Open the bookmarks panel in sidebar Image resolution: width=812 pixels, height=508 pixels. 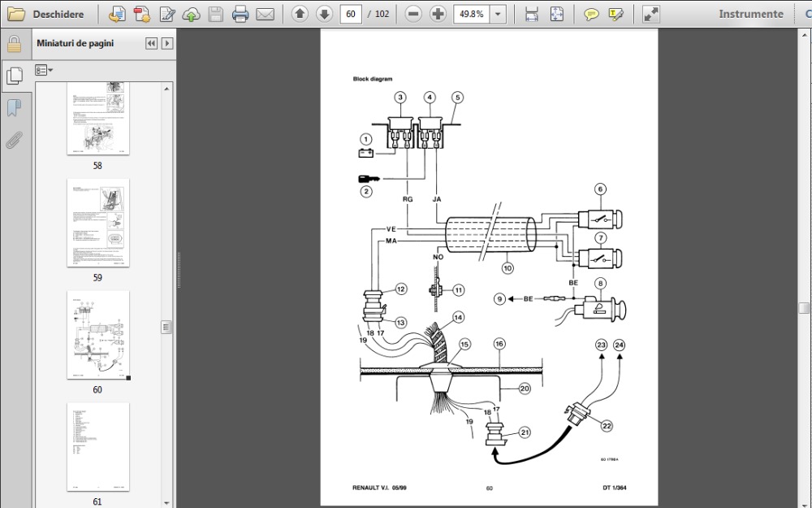tap(14, 107)
